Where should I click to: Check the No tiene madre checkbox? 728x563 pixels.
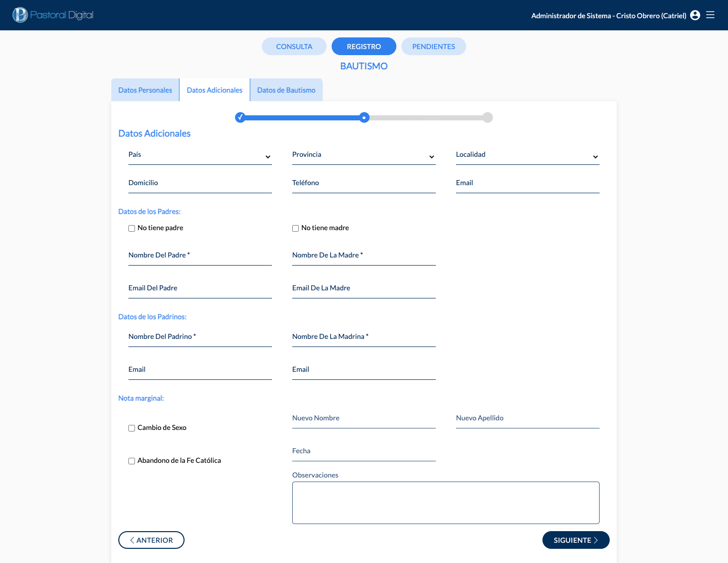click(295, 228)
